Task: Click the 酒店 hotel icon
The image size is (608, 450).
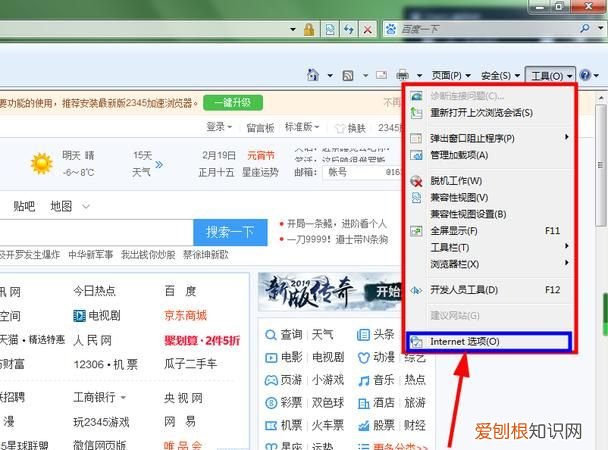Action: pyautogui.click(x=363, y=403)
